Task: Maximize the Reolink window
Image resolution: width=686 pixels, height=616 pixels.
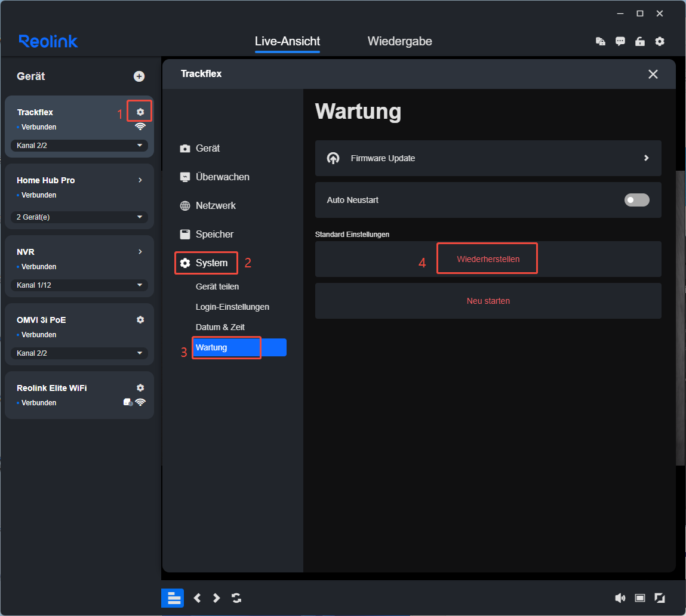Action: click(639, 14)
